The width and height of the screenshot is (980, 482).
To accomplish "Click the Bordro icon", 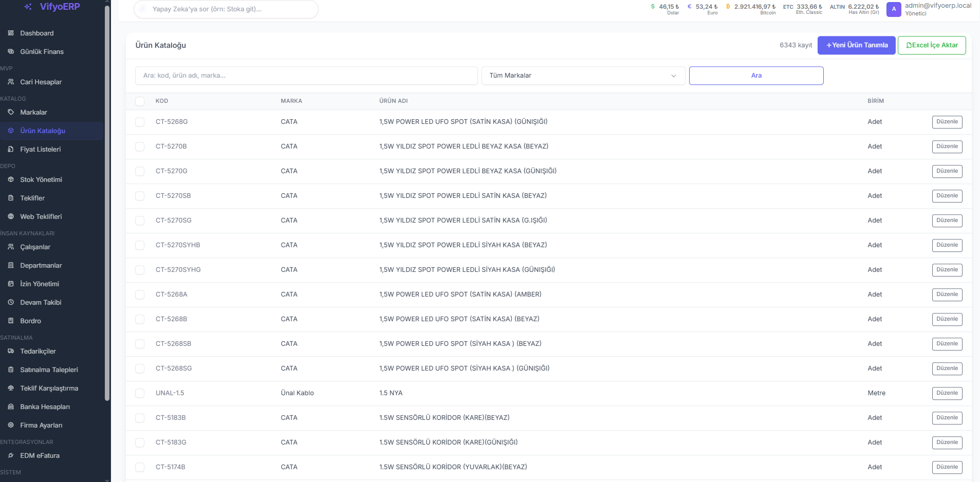I will 11,321.
